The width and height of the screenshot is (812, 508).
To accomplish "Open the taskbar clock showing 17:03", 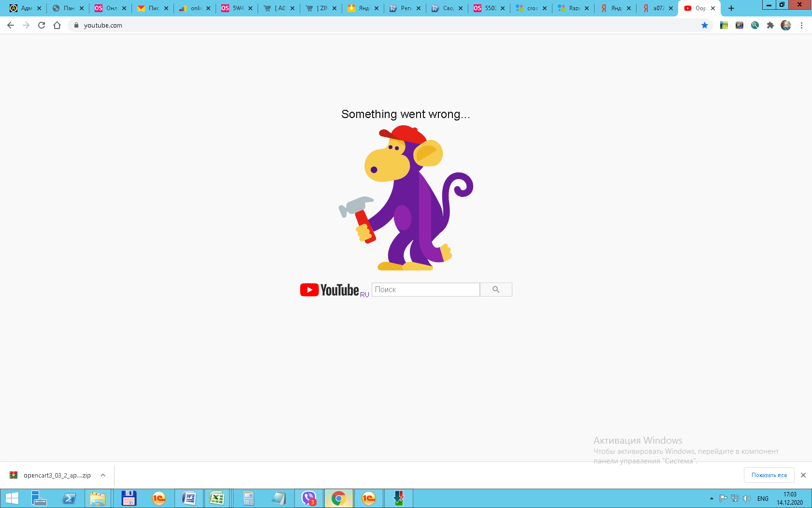I will point(790,498).
